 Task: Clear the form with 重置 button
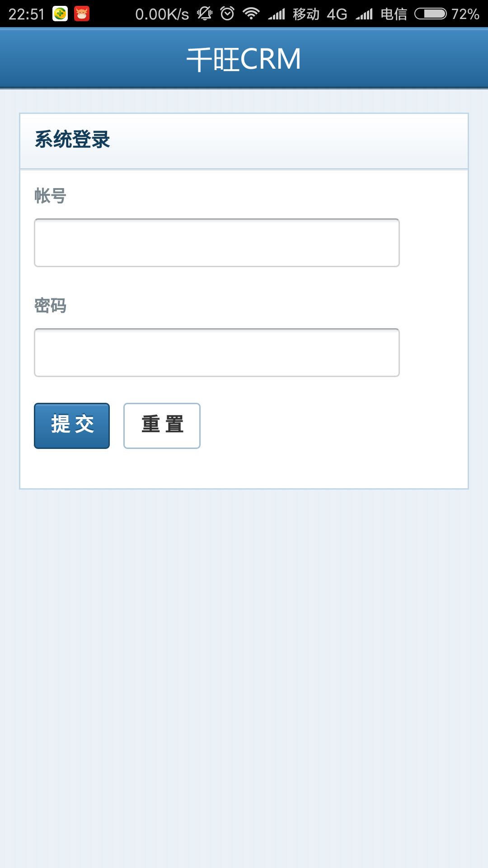tap(162, 426)
